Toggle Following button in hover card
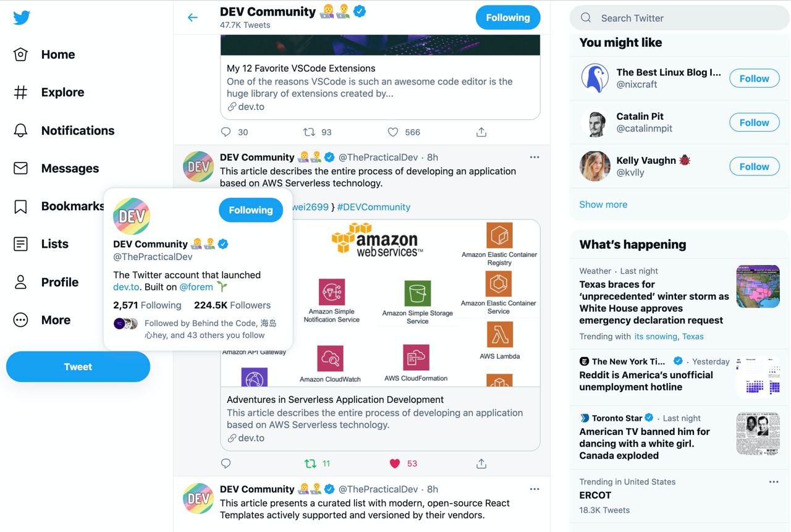Image resolution: width=791 pixels, height=532 pixels. tap(251, 210)
